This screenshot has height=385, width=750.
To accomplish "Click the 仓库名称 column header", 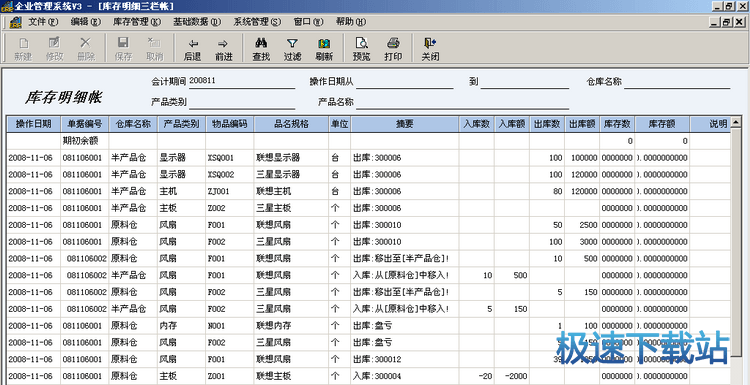I will (x=133, y=124).
